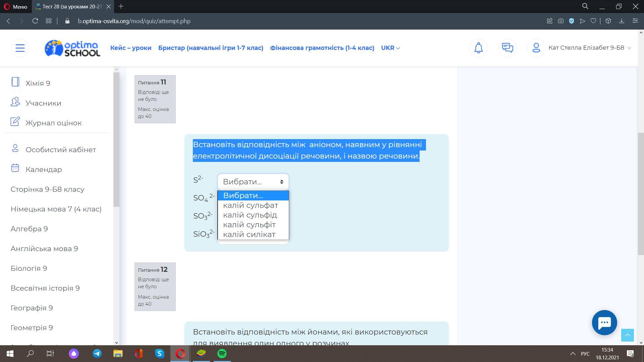Screen dimensions: 644x362
Task: Click the hamburger menu icon
Action: click(x=20, y=48)
